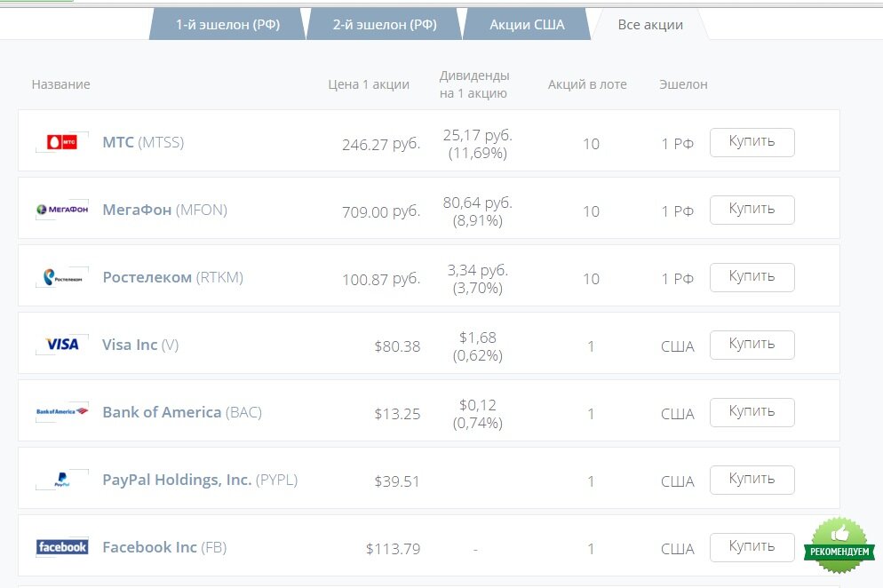Image resolution: width=883 pixels, height=588 pixels.
Task: Buy Bank of America via Купить
Action: [x=752, y=412]
